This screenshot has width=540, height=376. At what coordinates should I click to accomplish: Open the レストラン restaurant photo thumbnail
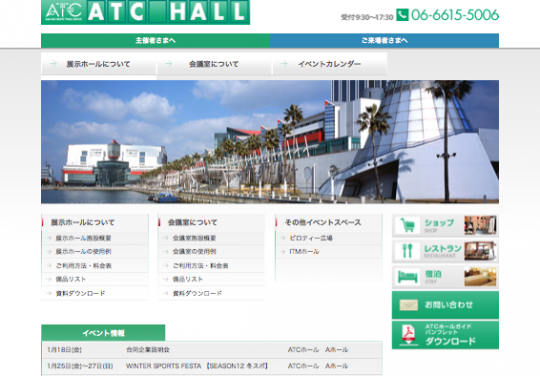pyautogui.click(x=480, y=251)
